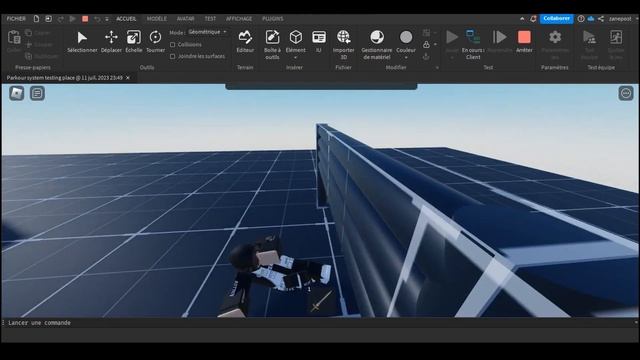
Task: Open the three-dots menu in viewport corner
Action: point(626,93)
